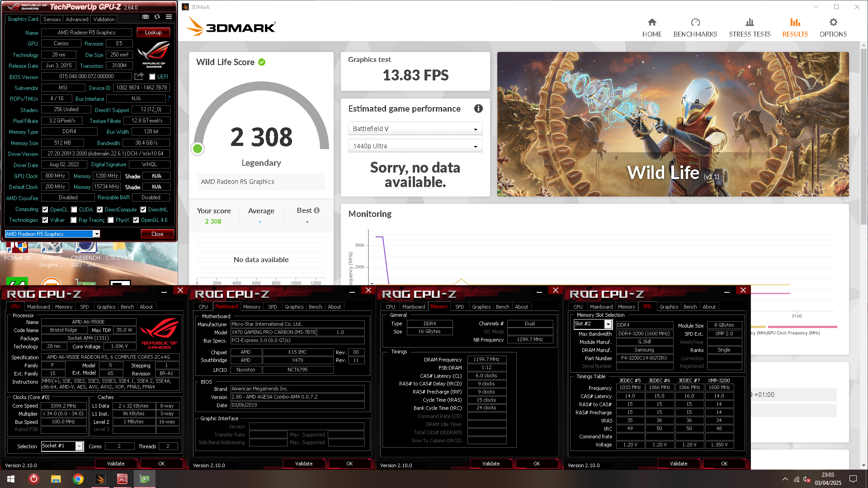Click the Lookup button in GPU-Z
Screen dimensions: 868x488
pyautogui.click(x=153, y=33)
